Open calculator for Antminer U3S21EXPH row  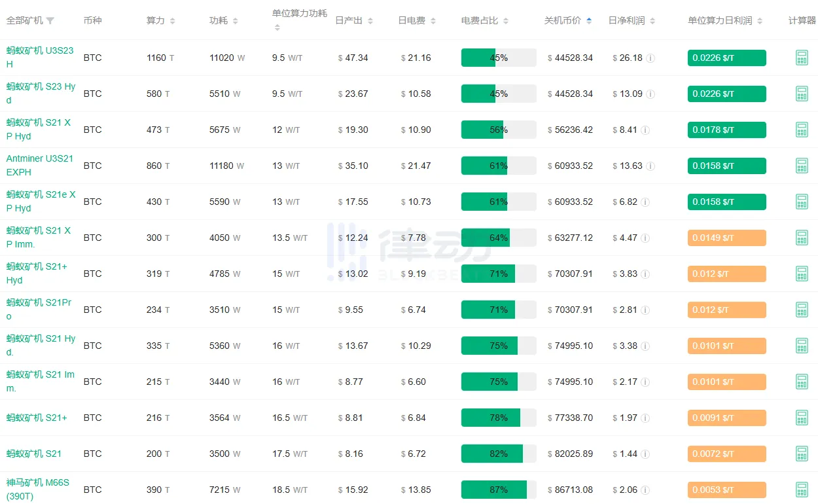pyautogui.click(x=802, y=166)
